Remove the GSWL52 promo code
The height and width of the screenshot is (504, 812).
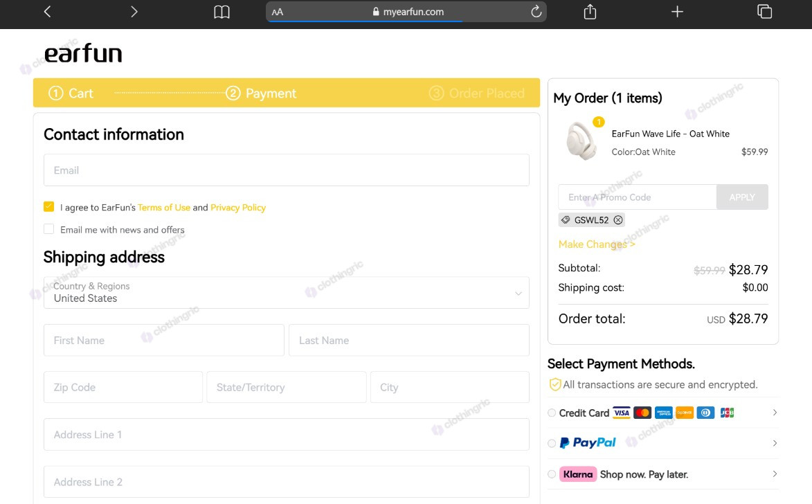[x=617, y=220]
